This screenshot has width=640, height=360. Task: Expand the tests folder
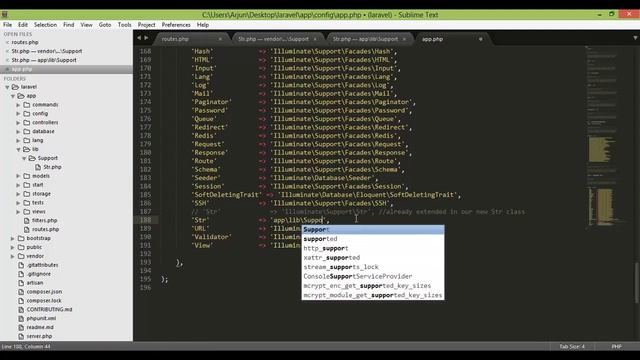coord(18,203)
